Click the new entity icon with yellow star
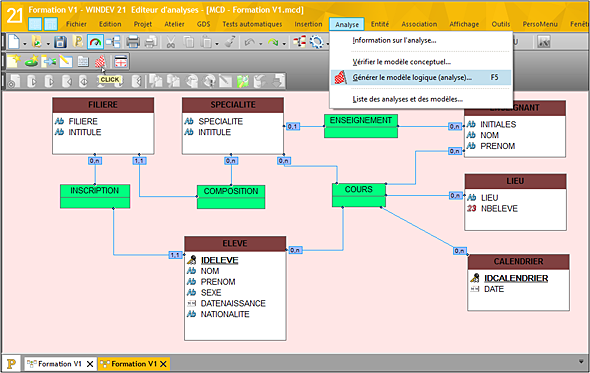The height and width of the screenshot is (373, 590). tap(13, 61)
